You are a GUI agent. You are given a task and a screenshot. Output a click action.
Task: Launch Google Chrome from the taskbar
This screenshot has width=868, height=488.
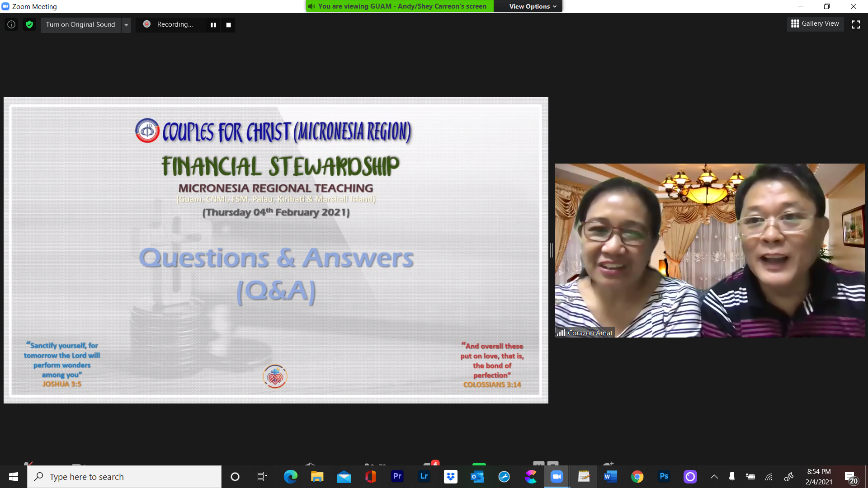pos(637,477)
